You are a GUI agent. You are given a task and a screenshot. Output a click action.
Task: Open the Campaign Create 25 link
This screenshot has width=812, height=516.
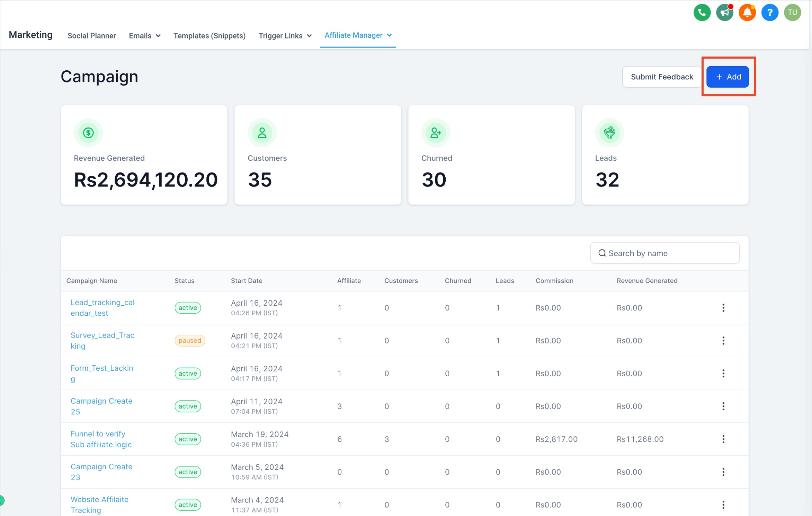[x=101, y=406]
